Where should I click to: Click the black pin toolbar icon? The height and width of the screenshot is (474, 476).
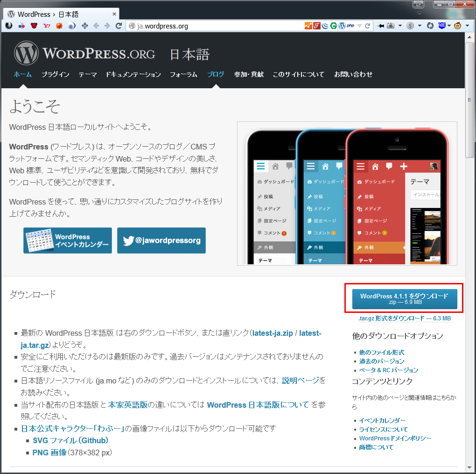[380, 26]
